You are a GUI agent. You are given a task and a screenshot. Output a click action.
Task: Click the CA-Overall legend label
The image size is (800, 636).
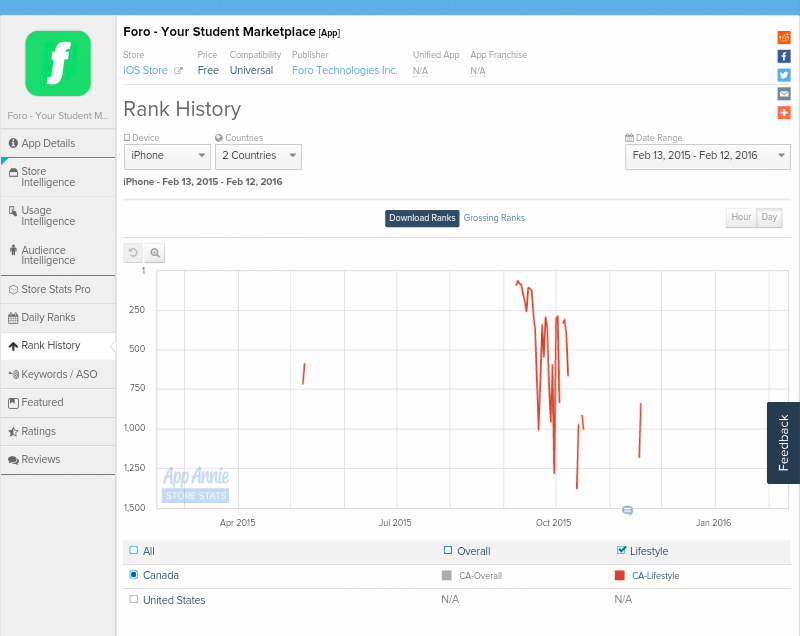(481, 576)
